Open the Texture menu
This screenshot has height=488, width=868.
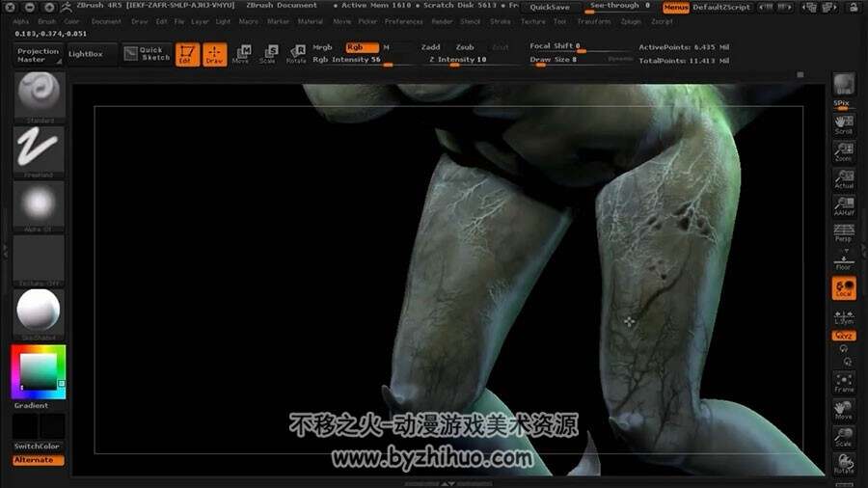[x=533, y=21]
